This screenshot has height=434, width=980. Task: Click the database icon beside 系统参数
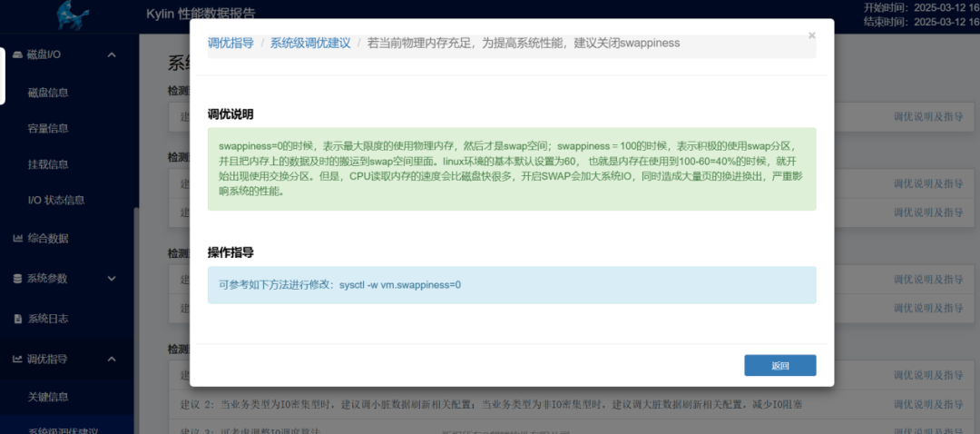click(x=17, y=278)
